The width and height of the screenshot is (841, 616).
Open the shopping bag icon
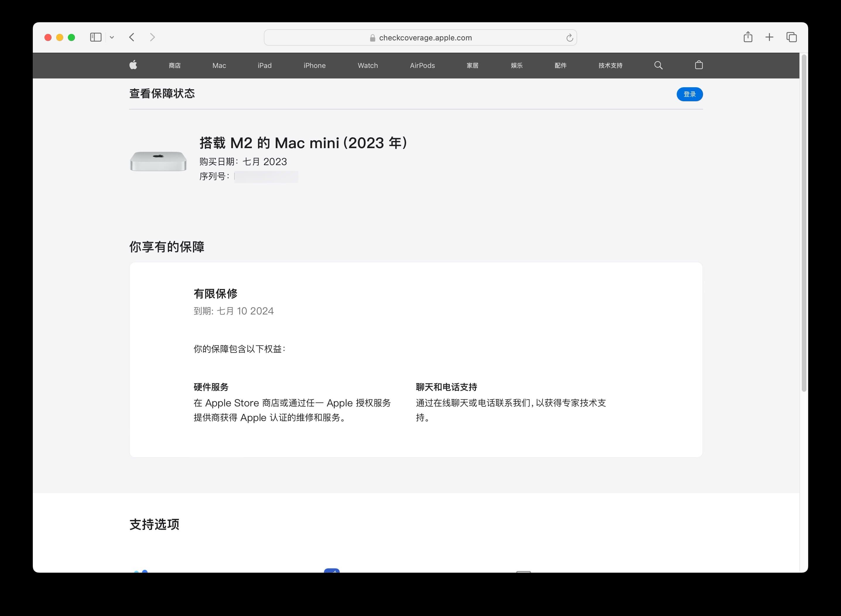tap(698, 65)
